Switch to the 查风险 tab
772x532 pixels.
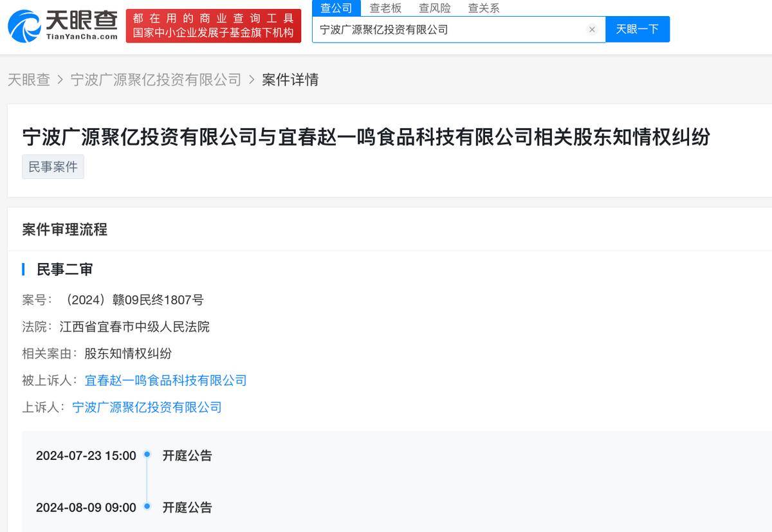(435, 8)
